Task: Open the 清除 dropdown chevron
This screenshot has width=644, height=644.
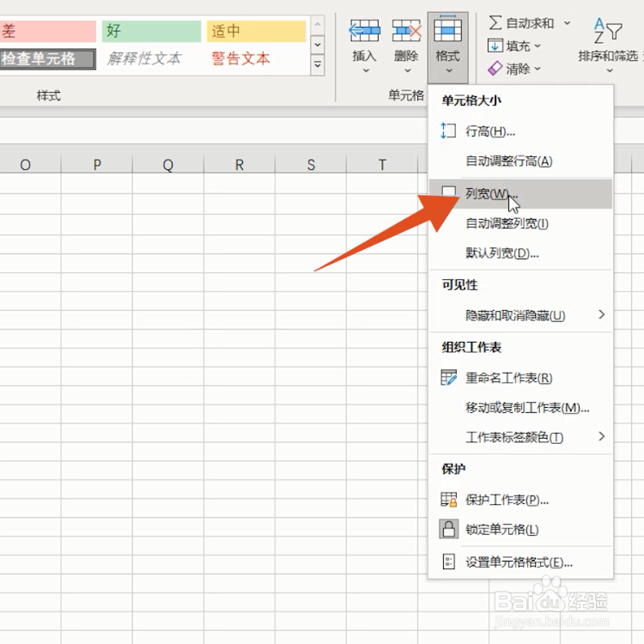Action: [x=538, y=69]
